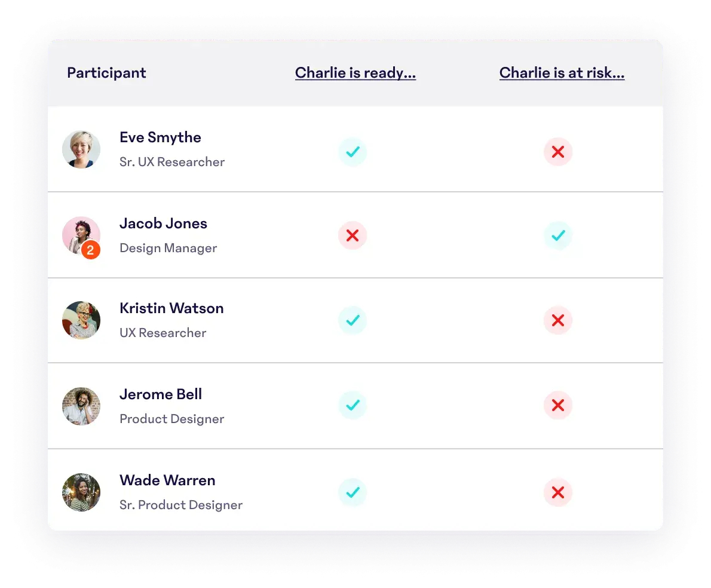Select the Jacob Jones participant name
Image resolution: width=711 pixels, height=588 pixels.
point(163,223)
